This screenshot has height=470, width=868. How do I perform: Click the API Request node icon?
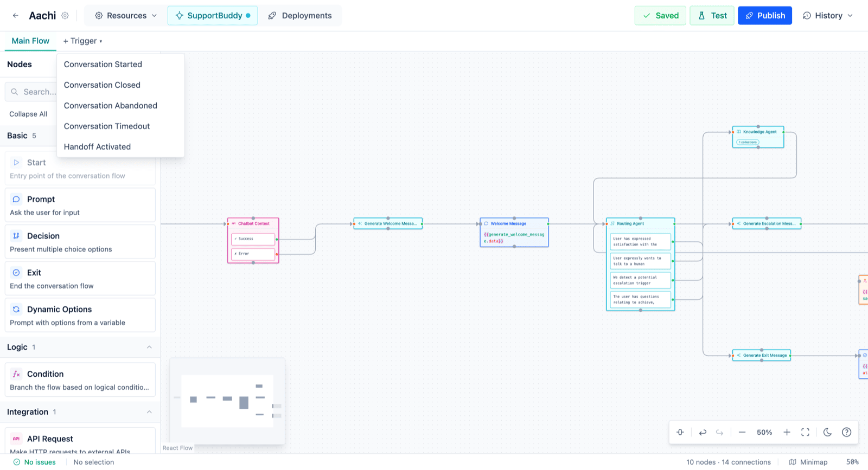click(x=16, y=439)
